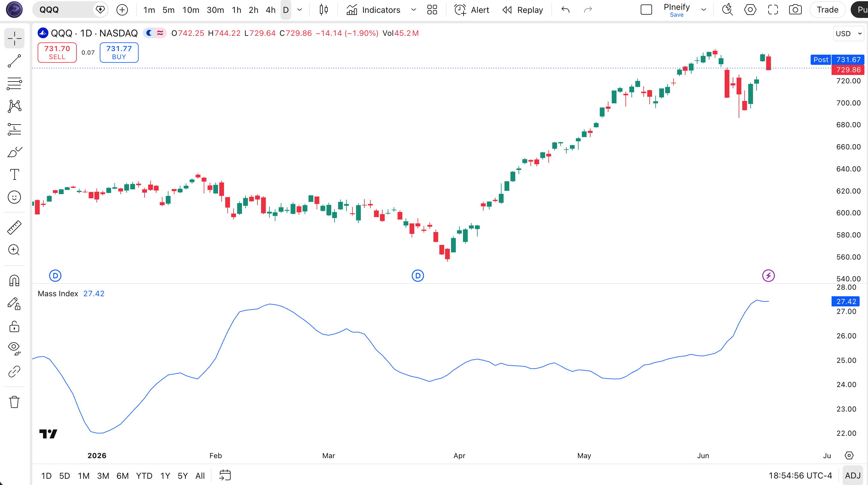This screenshot has height=485, width=868.
Task: Select the trend line drawing tool
Action: pyautogui.click(x=14, y=61)
